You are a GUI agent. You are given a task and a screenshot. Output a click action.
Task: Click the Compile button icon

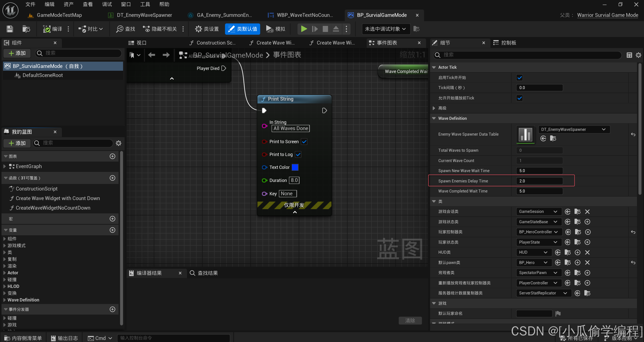[47, 29]
